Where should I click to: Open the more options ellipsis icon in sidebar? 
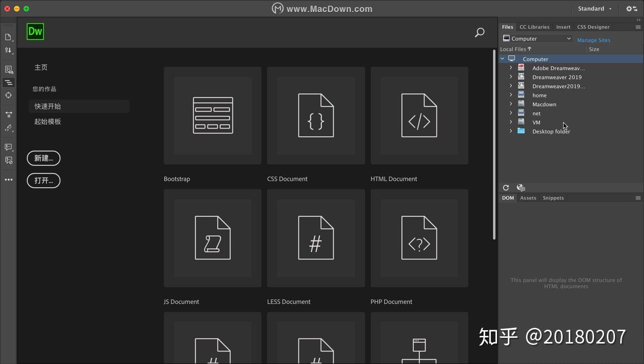click(8, 180)
